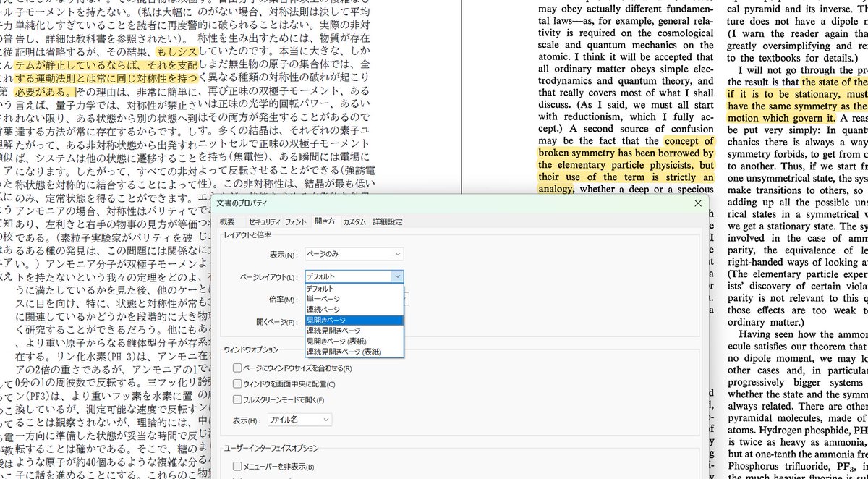
Task: Click the highlighted Japanese text 必要がある
Action: [44, 93]
